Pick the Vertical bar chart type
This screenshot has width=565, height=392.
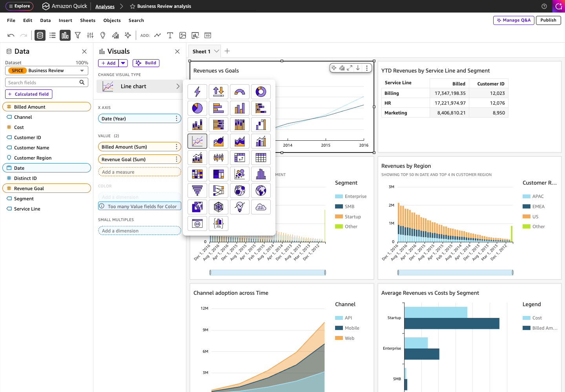(x=240, y=108)
